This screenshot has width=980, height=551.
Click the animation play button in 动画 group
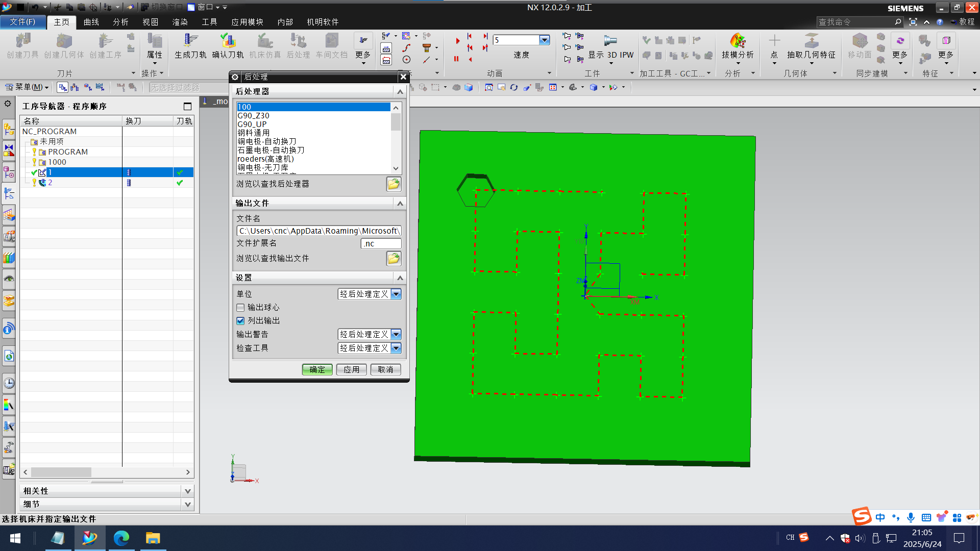click(x=457, y=41)
